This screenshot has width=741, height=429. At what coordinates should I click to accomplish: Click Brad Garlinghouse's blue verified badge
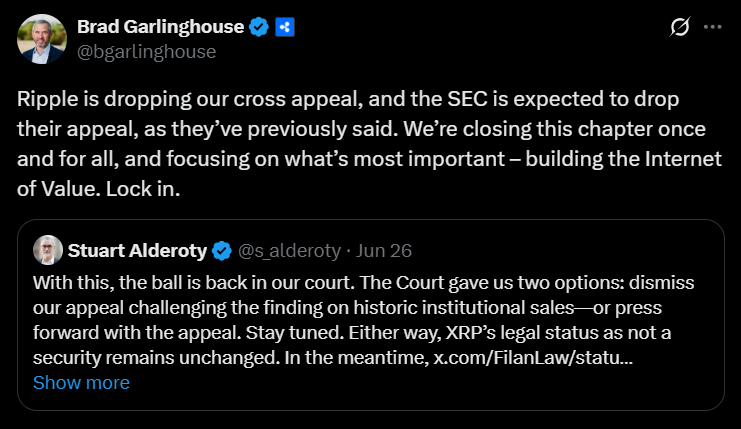pyautogui.click(x=259, y=27)
